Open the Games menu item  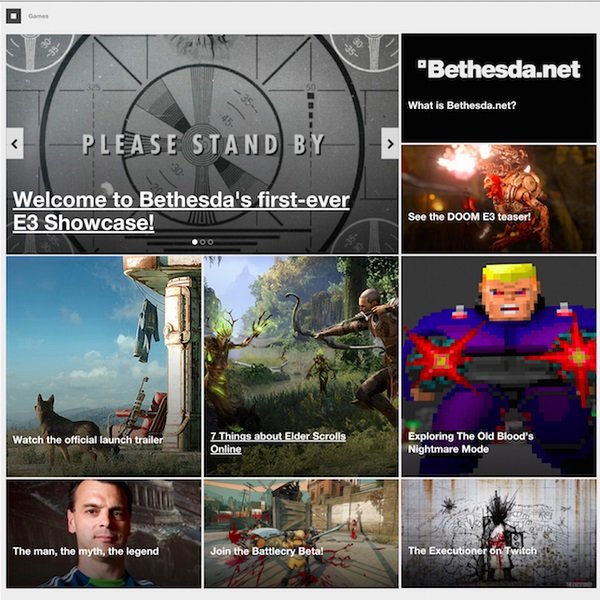click(38, 16)
